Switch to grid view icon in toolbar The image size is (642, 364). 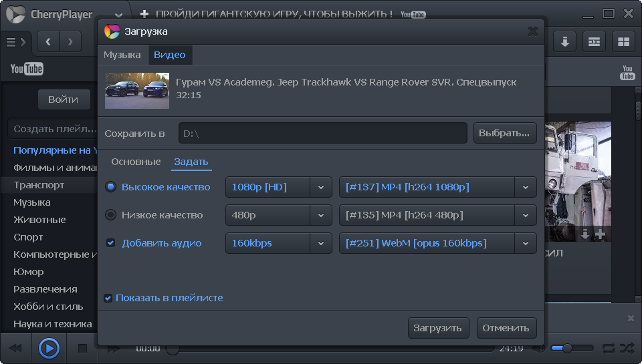[623, 41]
